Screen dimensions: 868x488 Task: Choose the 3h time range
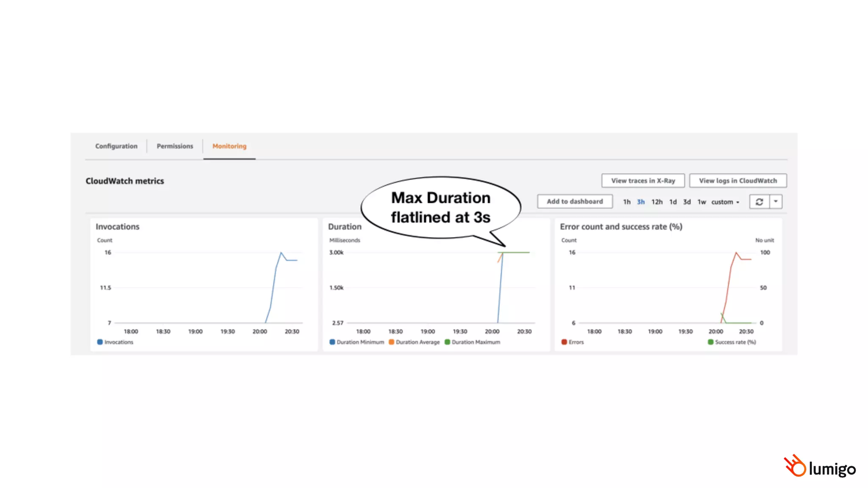pyautogui.click(x=640, y=202)
